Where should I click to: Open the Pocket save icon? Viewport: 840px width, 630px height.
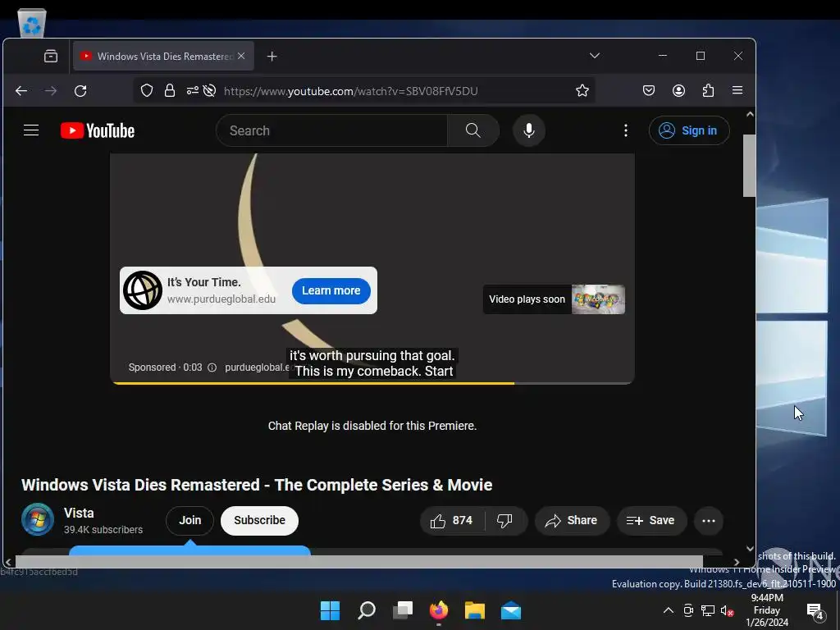coord(649,90)
